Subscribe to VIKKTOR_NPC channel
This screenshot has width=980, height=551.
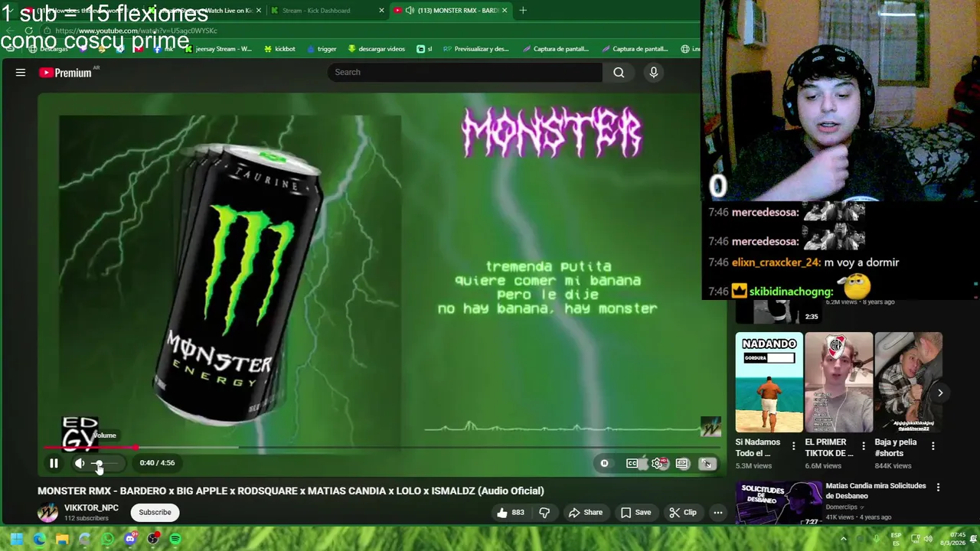coord(155,513)
